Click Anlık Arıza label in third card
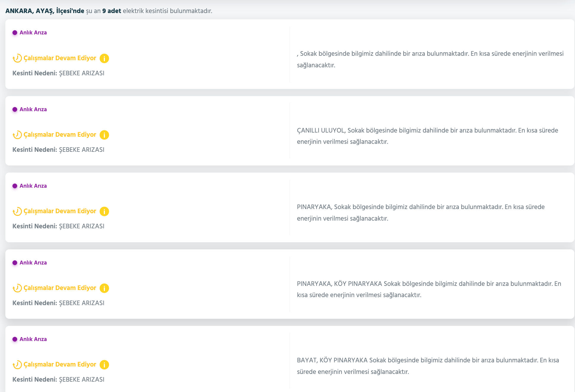 (x=33, y=186)
